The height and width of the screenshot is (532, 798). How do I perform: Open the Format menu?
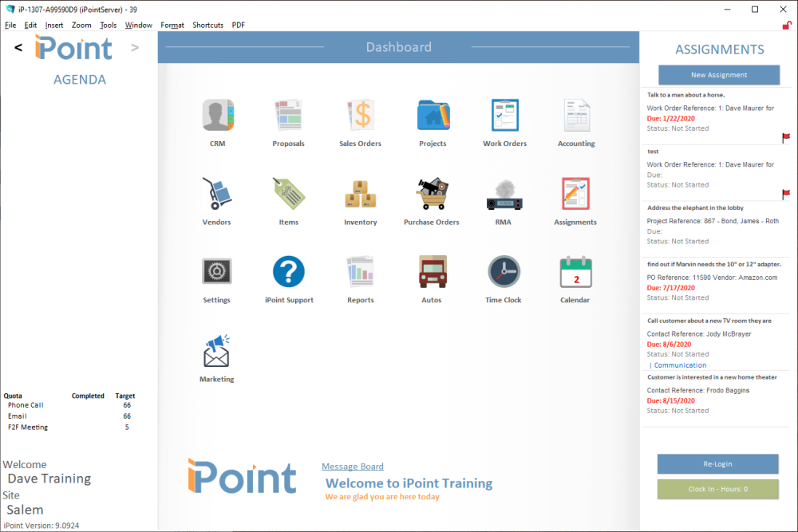point(172,25)
